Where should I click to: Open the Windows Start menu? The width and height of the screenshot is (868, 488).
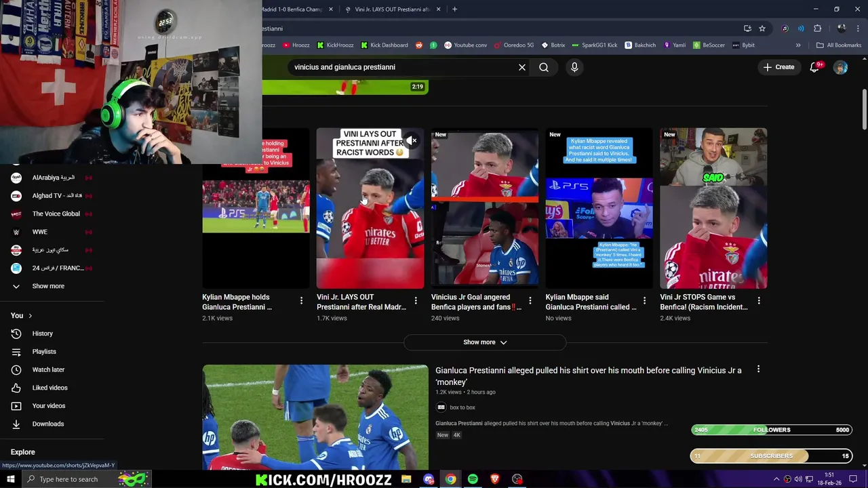tap(10, 479)
